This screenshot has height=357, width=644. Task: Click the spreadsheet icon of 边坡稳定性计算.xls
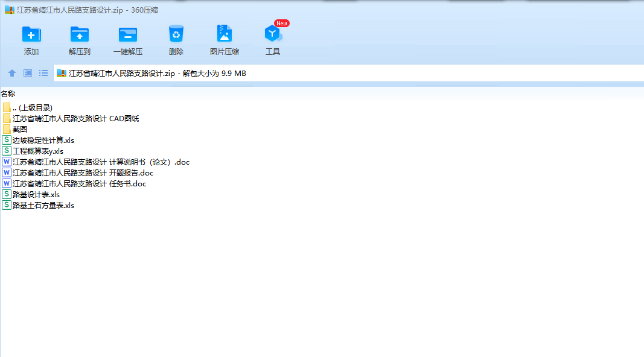click(x=7, y=140)
